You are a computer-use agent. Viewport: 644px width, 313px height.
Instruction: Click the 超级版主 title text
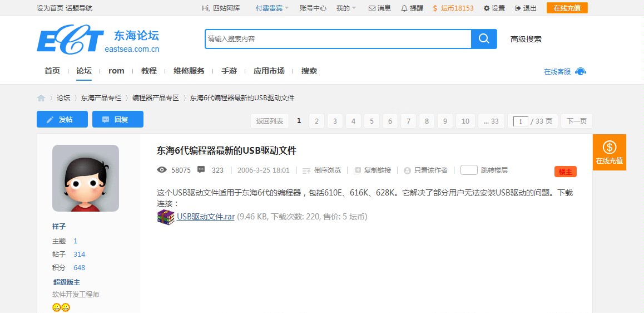pyautogui.click(x=67, y=282)
